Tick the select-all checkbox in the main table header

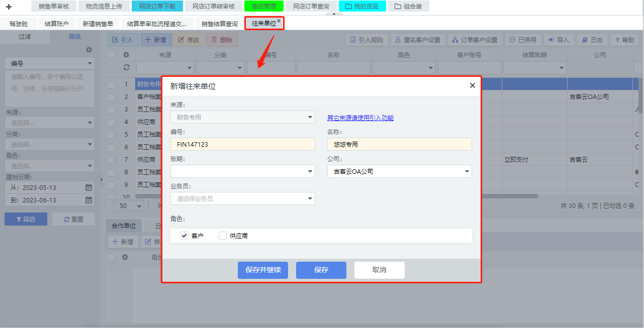click(111, 55)
